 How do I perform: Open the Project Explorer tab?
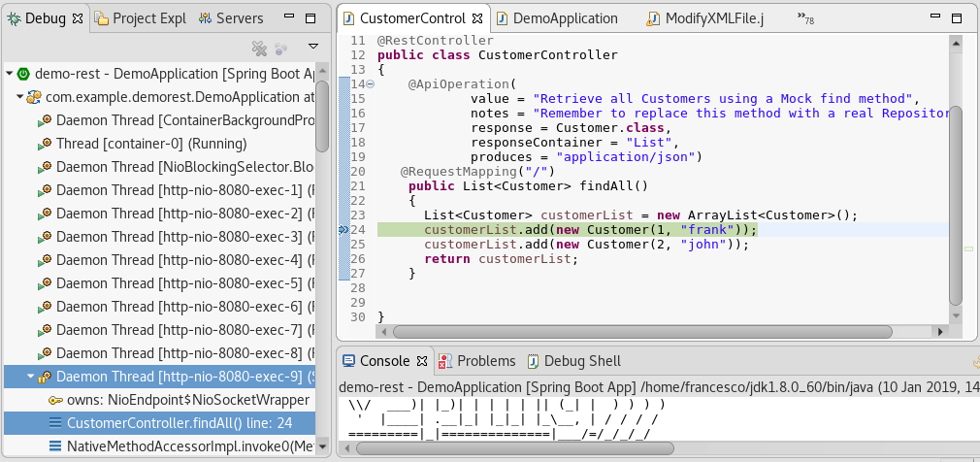pos(141,18)
